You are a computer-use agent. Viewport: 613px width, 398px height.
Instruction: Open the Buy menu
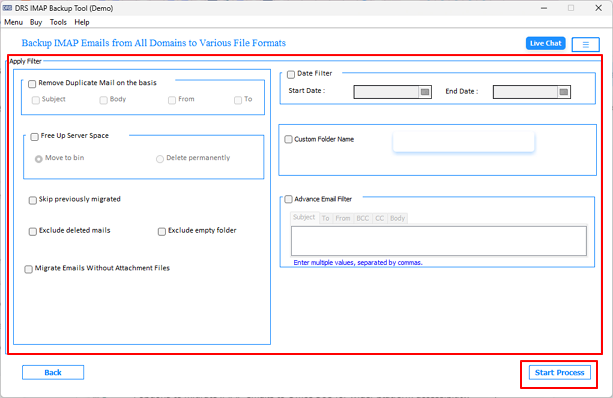click(36, 22)
